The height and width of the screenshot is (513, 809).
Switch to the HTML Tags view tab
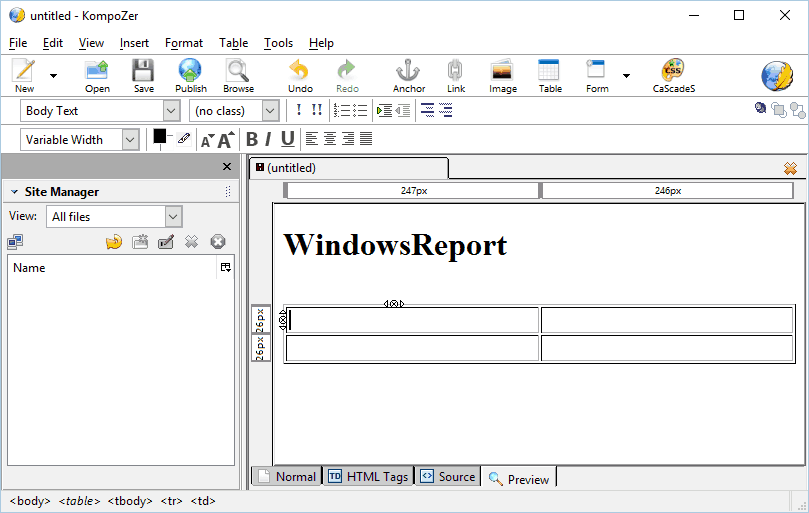pos(368,476)
